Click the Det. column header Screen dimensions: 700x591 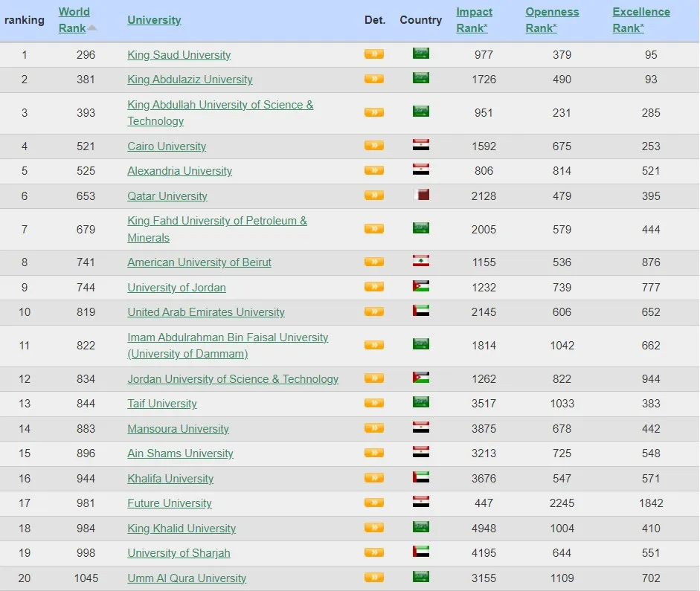(x=375, y=20)
